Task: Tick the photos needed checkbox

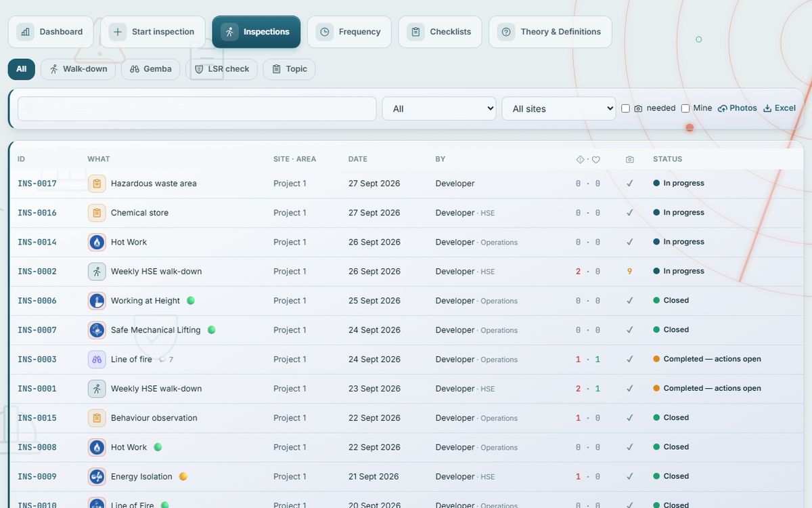Action: point(626,108)
